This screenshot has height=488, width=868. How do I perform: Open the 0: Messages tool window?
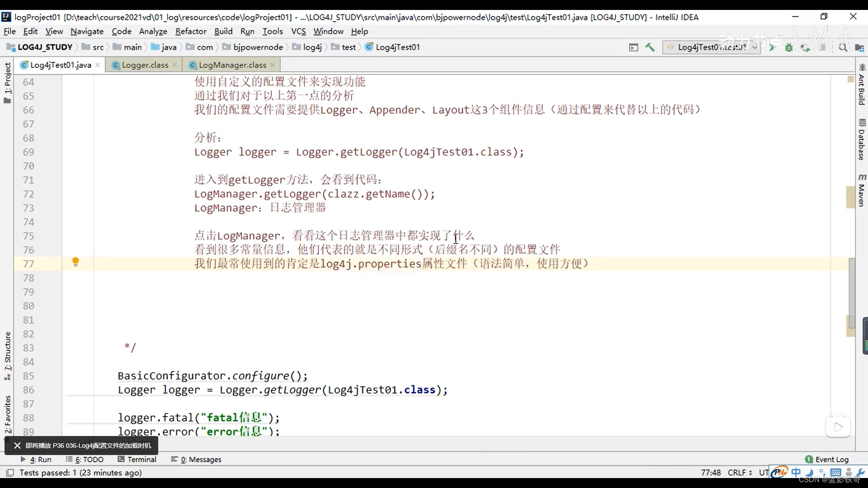pos(196,459)
